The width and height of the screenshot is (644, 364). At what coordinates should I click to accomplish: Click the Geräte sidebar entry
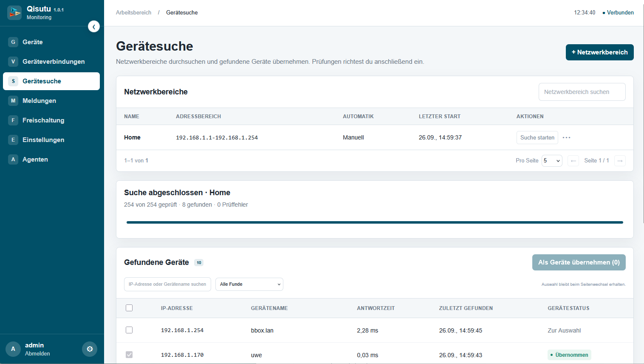pyautogui.click(x=51, y=42)
